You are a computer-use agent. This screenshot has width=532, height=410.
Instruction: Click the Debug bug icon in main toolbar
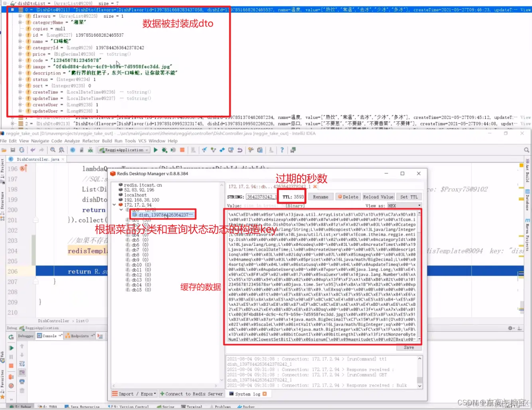164,150
